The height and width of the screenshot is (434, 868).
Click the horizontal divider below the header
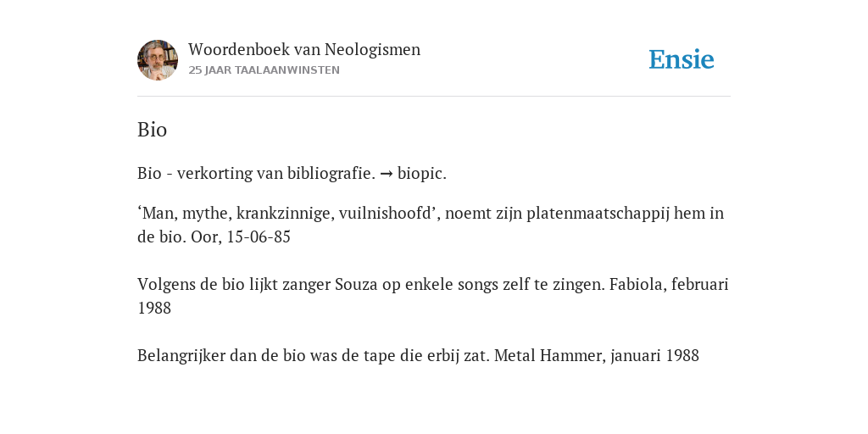(x=434, y=97)
